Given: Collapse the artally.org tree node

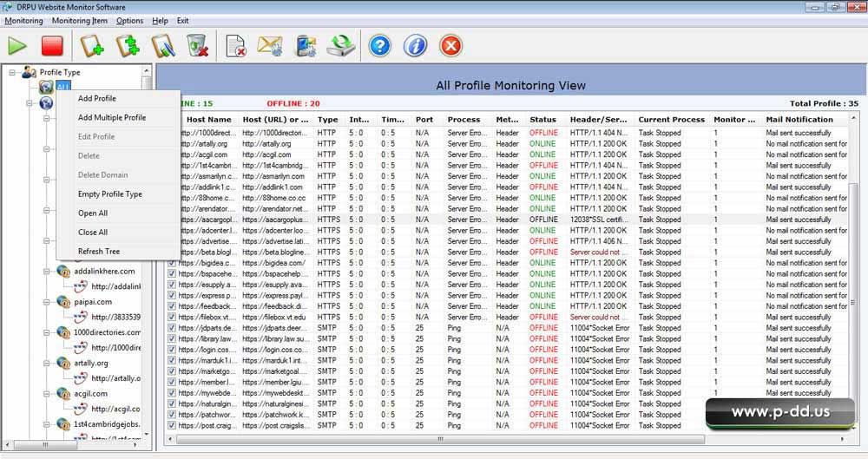Looking at the screenshot, I should click(46, 363).
